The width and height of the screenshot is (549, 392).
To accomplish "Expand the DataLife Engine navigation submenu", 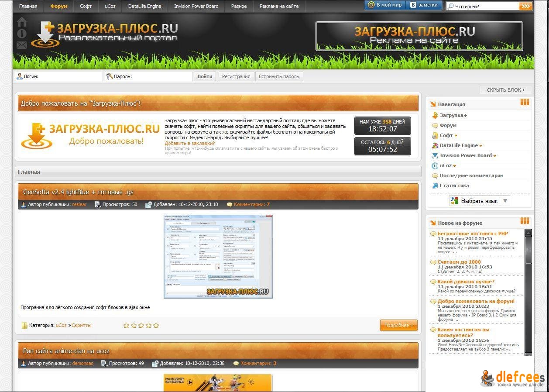I will point(480,146).
